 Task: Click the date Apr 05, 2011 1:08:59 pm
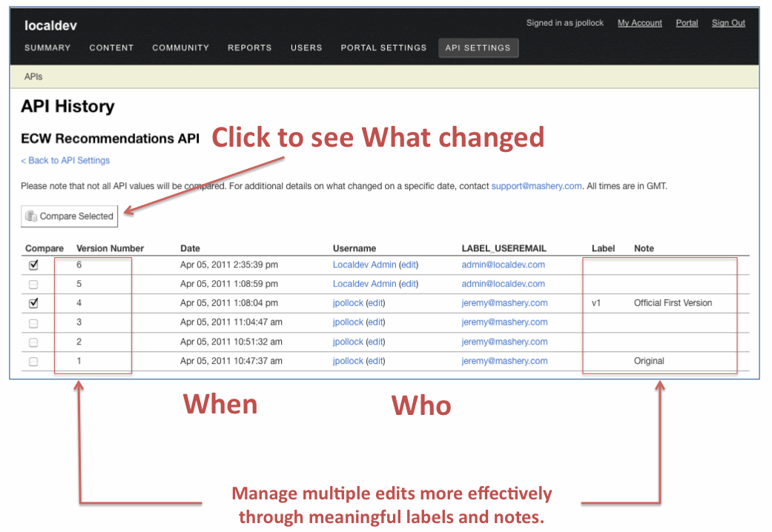click(x=229, y=284)
